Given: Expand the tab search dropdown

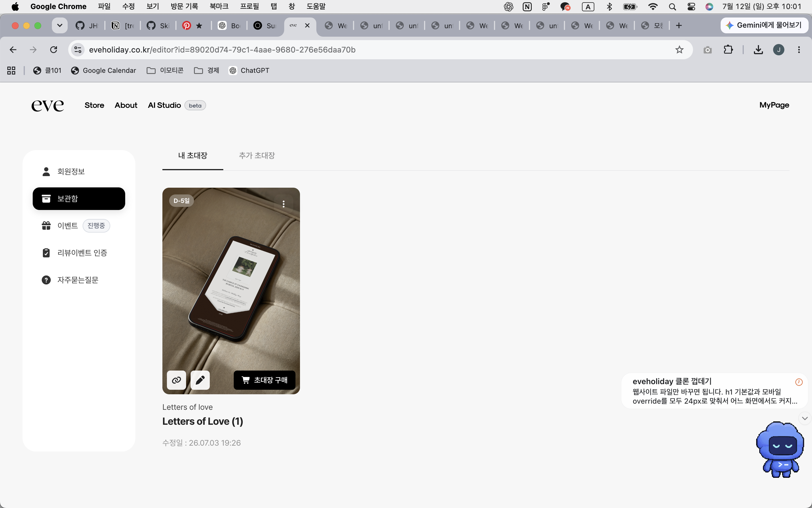Looking at the screenshot, I should tap(60, 25).
